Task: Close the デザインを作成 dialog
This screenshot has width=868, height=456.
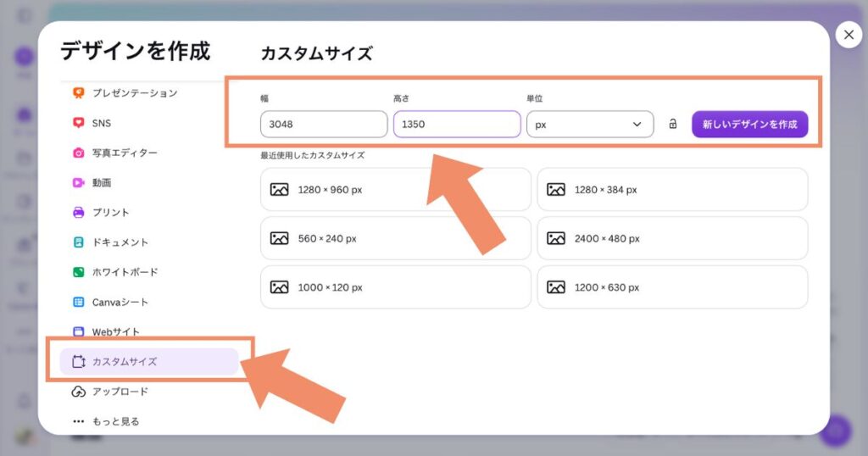Action: pos(849,35)
